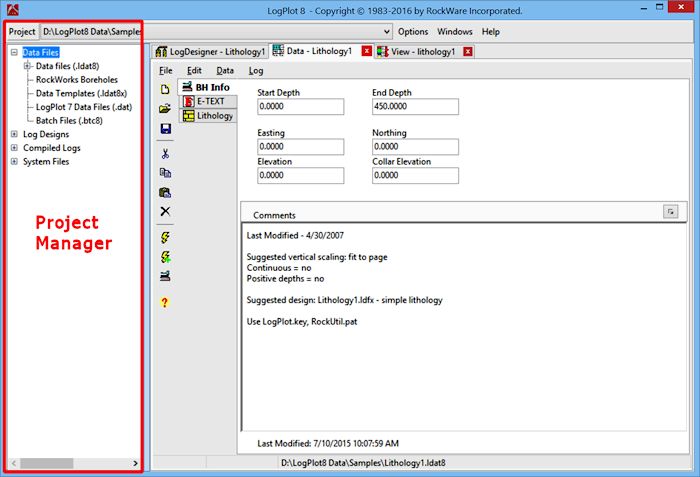Open the Lithology data tab
This screenshot has height=477, width=700.
(208, 116)
